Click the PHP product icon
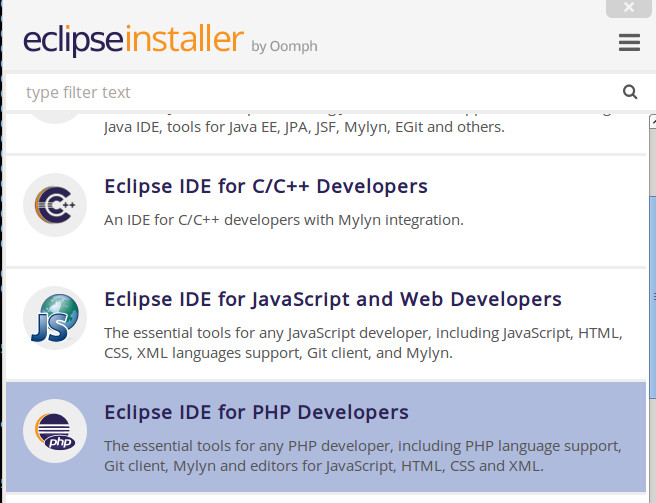The image size is (656, 503). [x=55, y=431]
